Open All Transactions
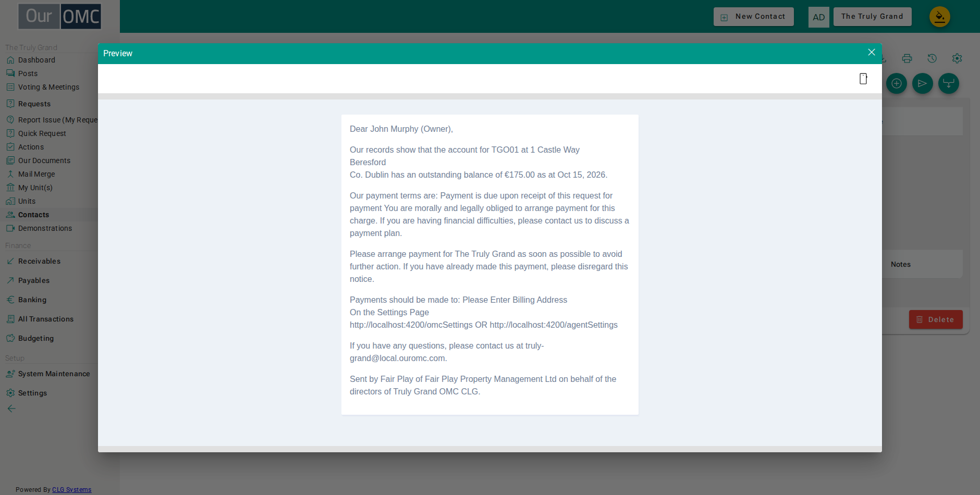The width and height of the screenshot is (980, 495). [x=46, y=319]
